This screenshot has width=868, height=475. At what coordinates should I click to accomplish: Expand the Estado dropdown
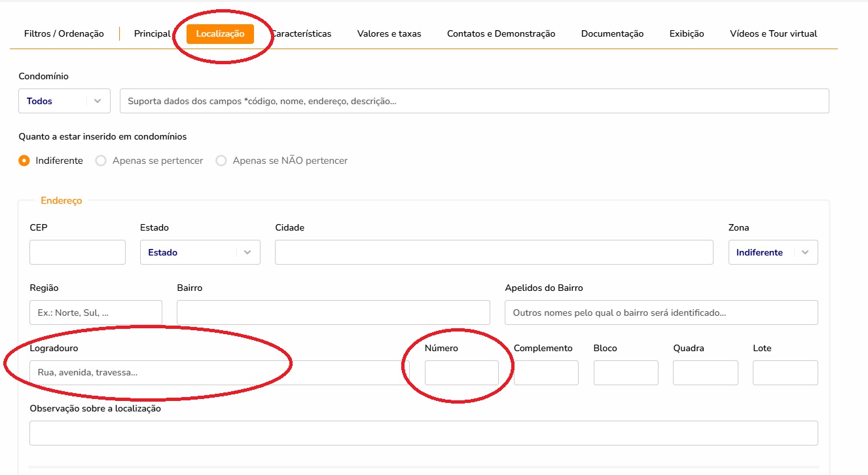click(x=200, y=252)
